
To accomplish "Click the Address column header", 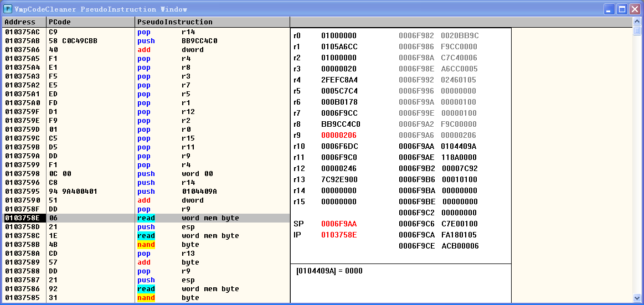I will tap(24, 22).
